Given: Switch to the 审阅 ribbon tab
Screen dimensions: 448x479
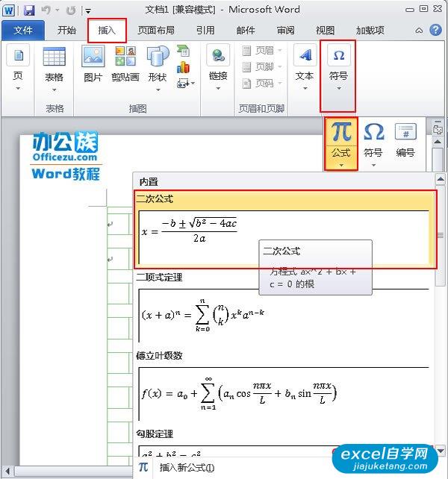Looking at the screenshot, I should pyautogui.click(x=285, y=31).
